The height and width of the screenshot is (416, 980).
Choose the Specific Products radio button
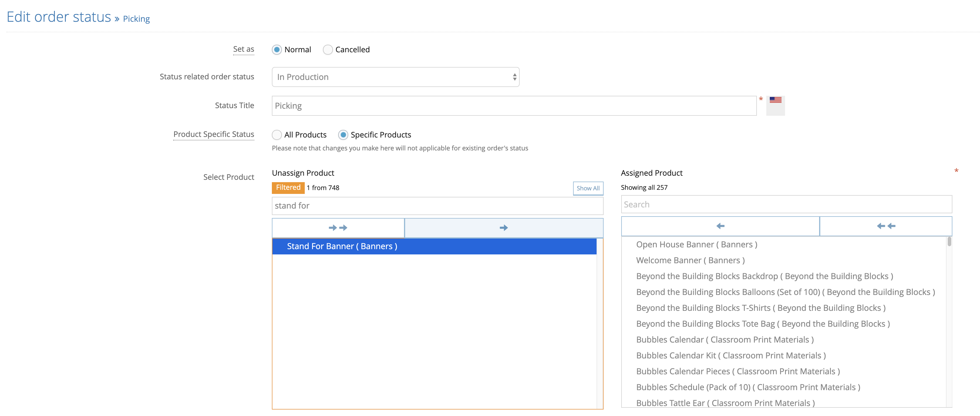click(x=343, y=135)
